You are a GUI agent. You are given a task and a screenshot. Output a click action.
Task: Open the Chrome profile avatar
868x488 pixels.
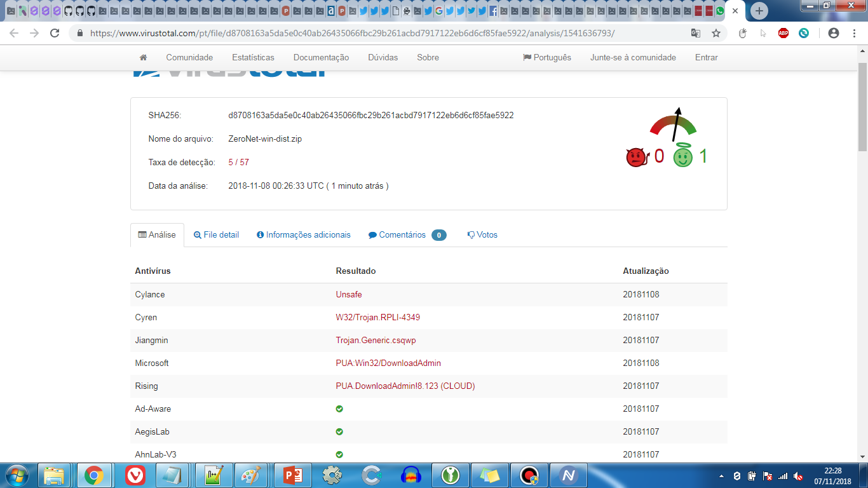[834, 33]
